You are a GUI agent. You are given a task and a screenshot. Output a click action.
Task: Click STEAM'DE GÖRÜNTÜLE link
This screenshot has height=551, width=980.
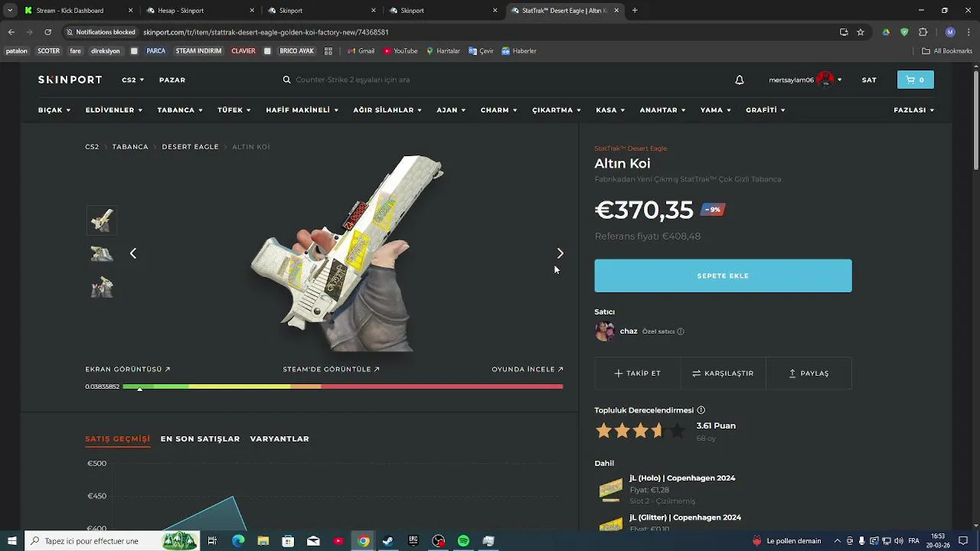332,370
